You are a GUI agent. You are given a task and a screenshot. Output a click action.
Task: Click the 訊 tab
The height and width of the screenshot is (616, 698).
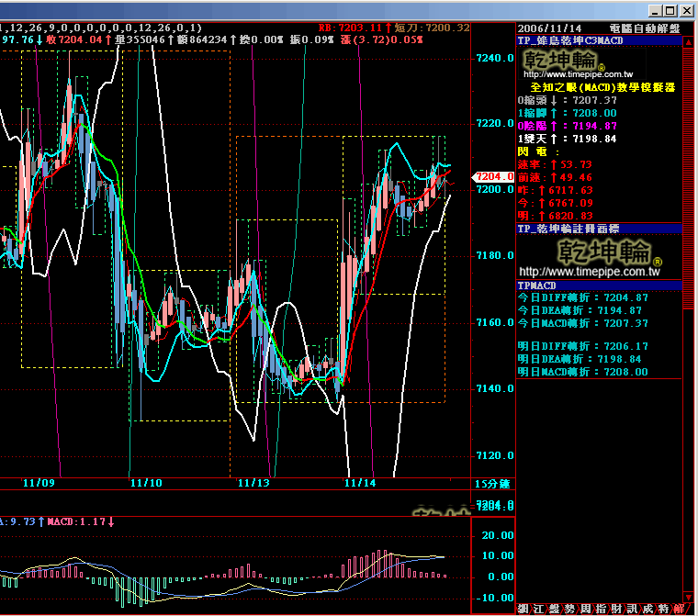[631, 608]
